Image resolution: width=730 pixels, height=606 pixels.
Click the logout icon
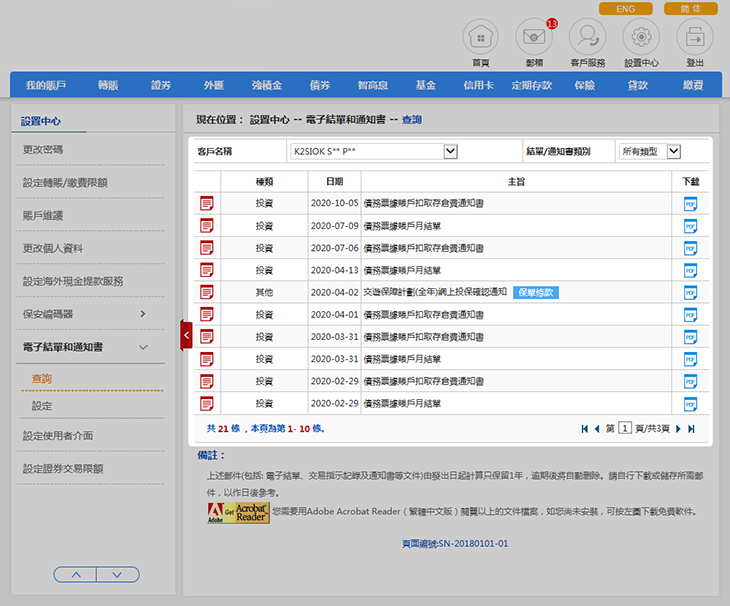point(694,38)
